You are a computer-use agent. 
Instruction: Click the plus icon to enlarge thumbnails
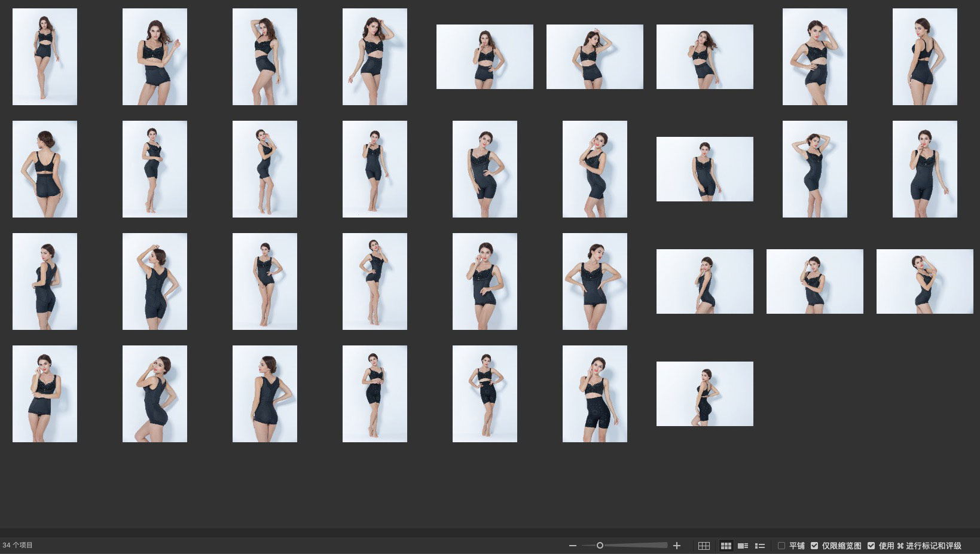click(x=677, y=546)
